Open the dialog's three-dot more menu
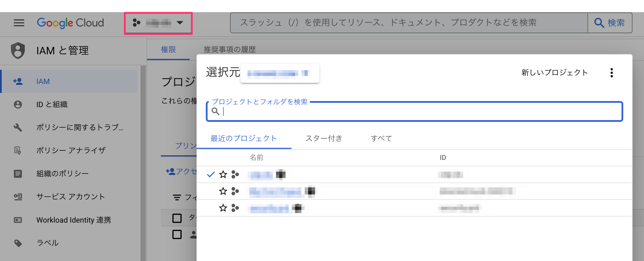This screenshot has width=644, height=261. pyautogui.click(x=611, y=73)
